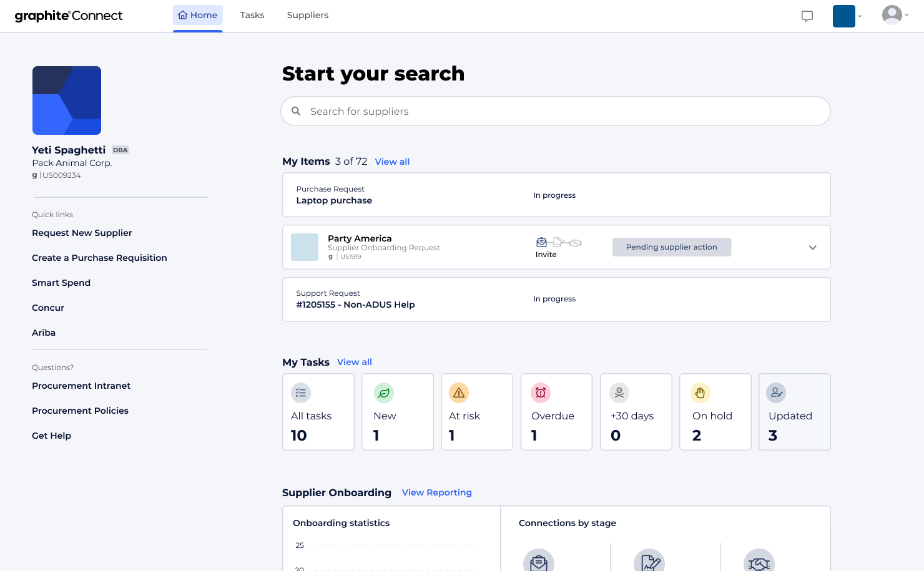
Task: Click the envelope icon under Connections by stage
Action: 539,560
